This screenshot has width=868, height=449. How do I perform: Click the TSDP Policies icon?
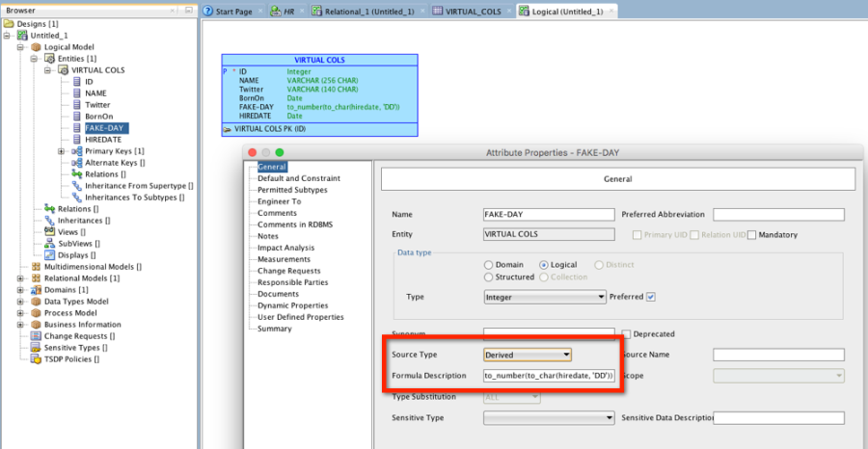tap(36, 358)
